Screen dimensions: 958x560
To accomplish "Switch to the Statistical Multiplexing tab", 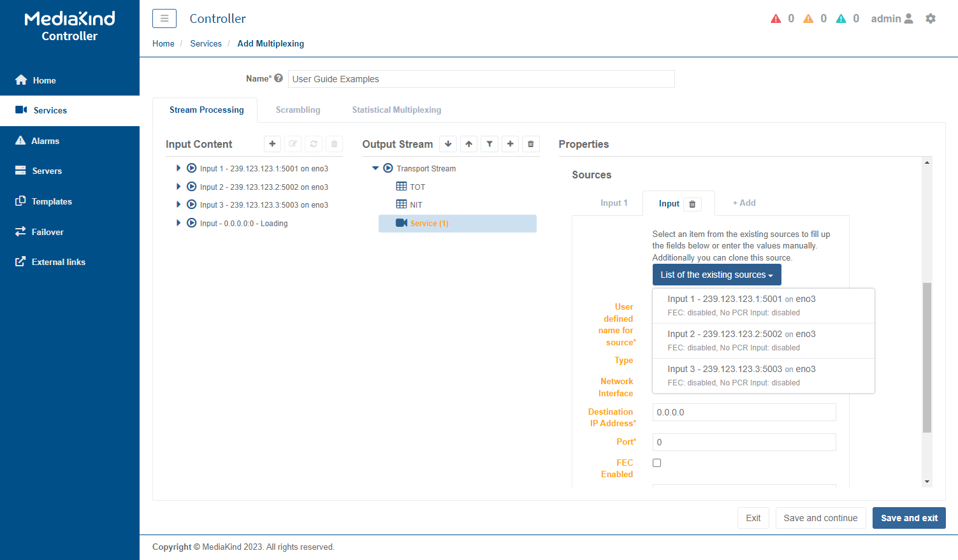I will click(x=396, y=110).
